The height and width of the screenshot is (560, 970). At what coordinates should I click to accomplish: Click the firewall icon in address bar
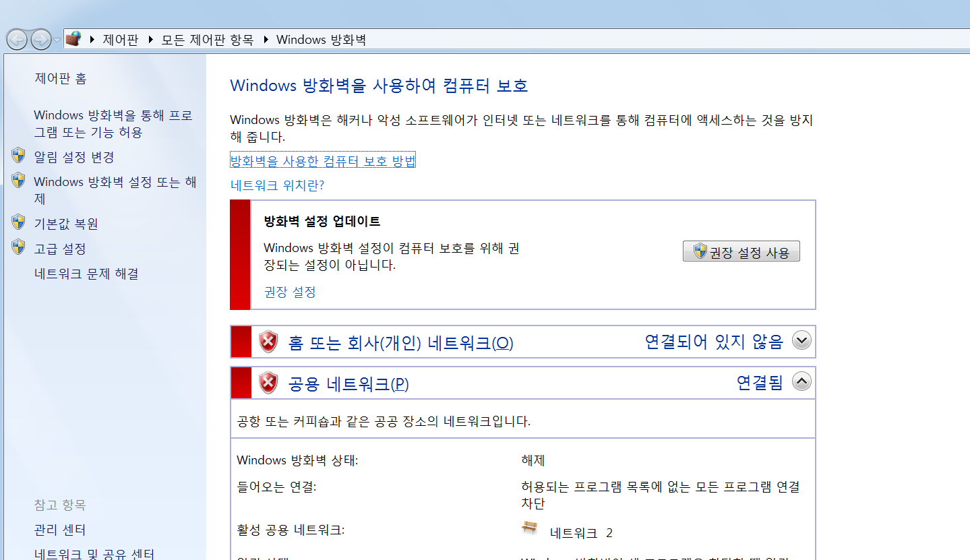click(73, 39)
